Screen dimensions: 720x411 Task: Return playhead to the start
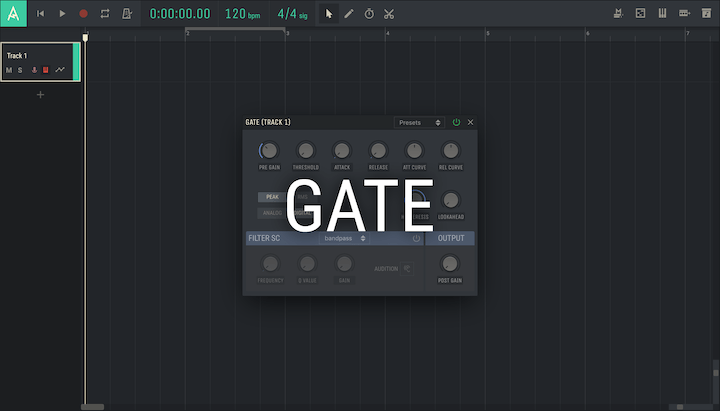coord(40,14)
